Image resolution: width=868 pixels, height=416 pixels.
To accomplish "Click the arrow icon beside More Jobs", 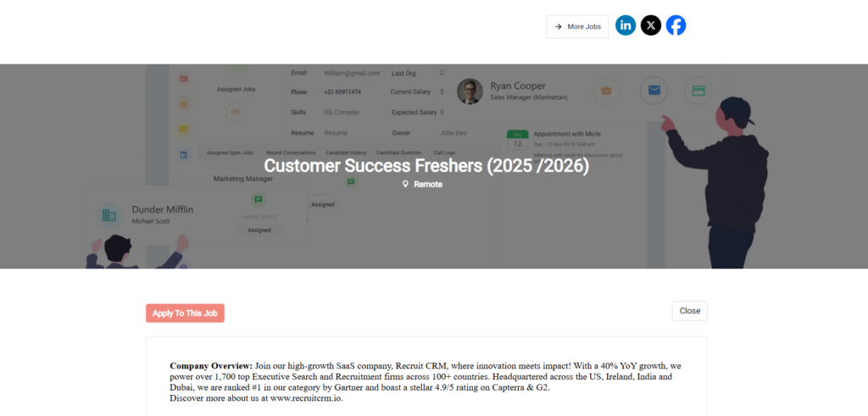I will [x=558, y=26].
